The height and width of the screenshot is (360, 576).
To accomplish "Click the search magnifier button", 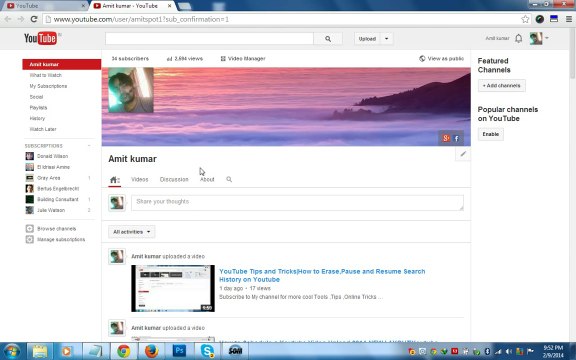I will click(328, 39).
